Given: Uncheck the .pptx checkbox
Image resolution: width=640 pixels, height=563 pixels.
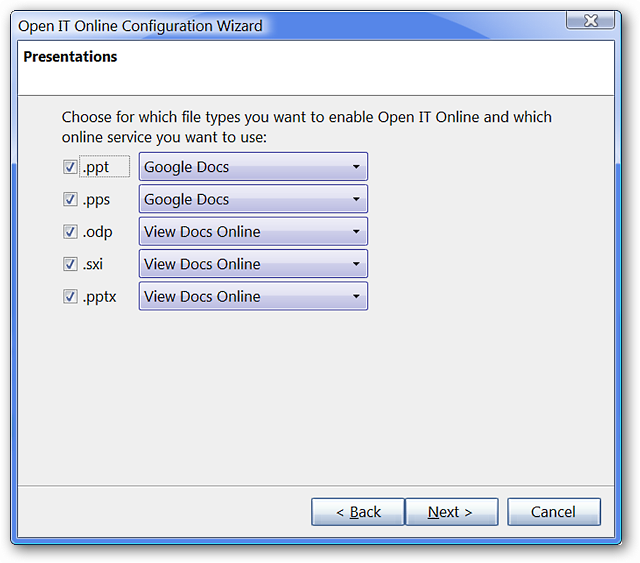Looking at the screenshot, I should coord(70,296).
